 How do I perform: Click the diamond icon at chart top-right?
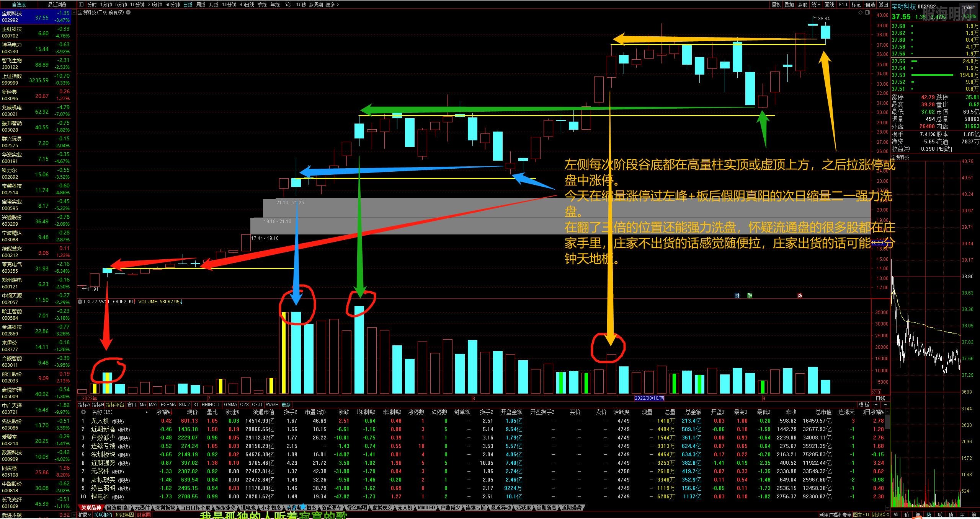(861, 12)
